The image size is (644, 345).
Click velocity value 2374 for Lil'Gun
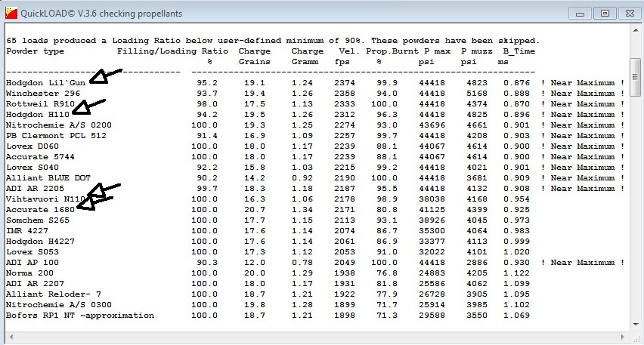click(345, 83)
